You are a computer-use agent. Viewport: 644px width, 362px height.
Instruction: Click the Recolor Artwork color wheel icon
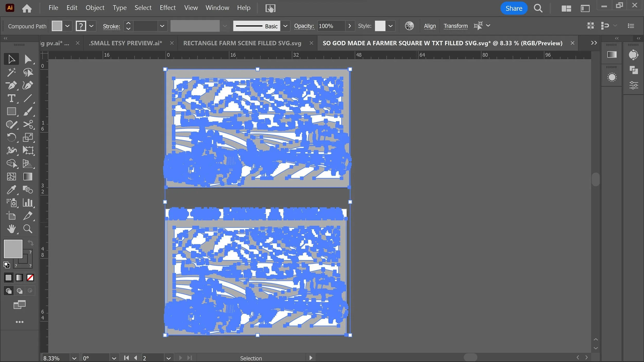tap(409, 26)
